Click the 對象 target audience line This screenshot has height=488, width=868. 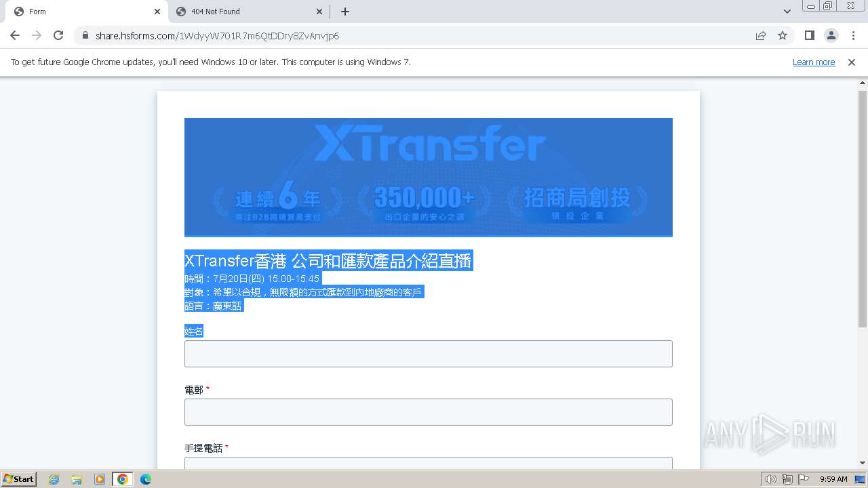click(304, 292)
